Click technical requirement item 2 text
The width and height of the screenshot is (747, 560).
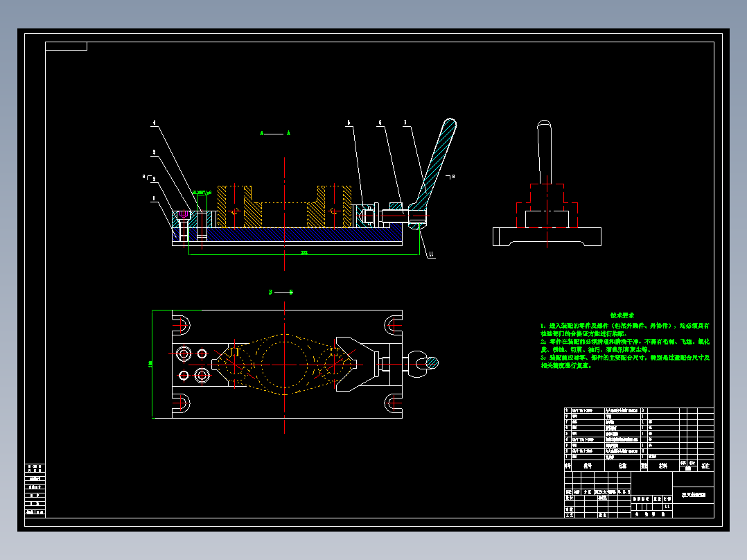tap(624, 346)
